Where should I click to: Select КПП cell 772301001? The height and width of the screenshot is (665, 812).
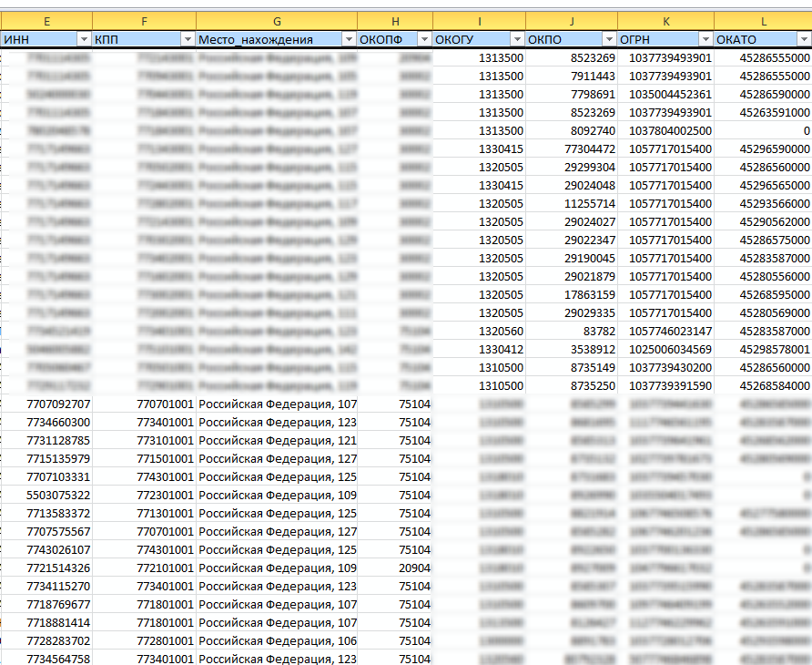(144, 496)
